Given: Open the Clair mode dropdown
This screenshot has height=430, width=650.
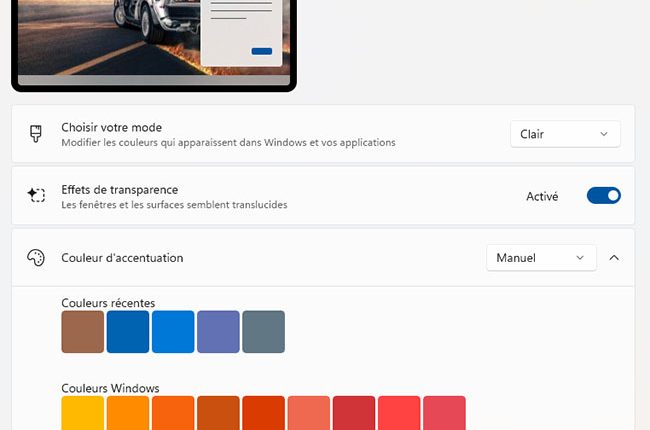Looking at the screenshot, I should 565,134.
